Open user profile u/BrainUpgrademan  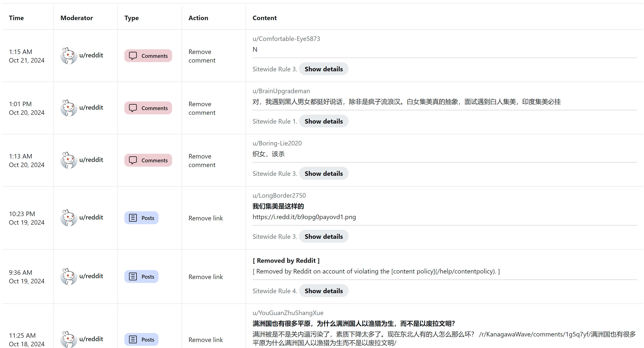tap(281, 91)
